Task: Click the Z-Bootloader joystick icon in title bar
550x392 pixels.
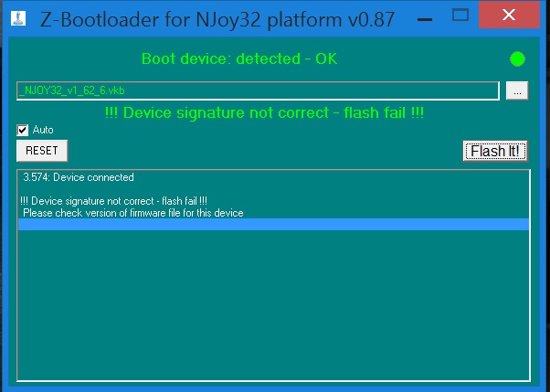Action: click(16, 16)
